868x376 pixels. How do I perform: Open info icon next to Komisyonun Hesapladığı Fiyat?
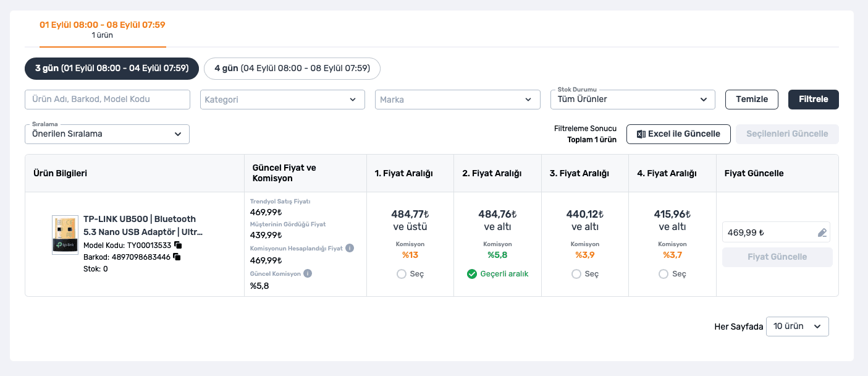click(350, 248)
